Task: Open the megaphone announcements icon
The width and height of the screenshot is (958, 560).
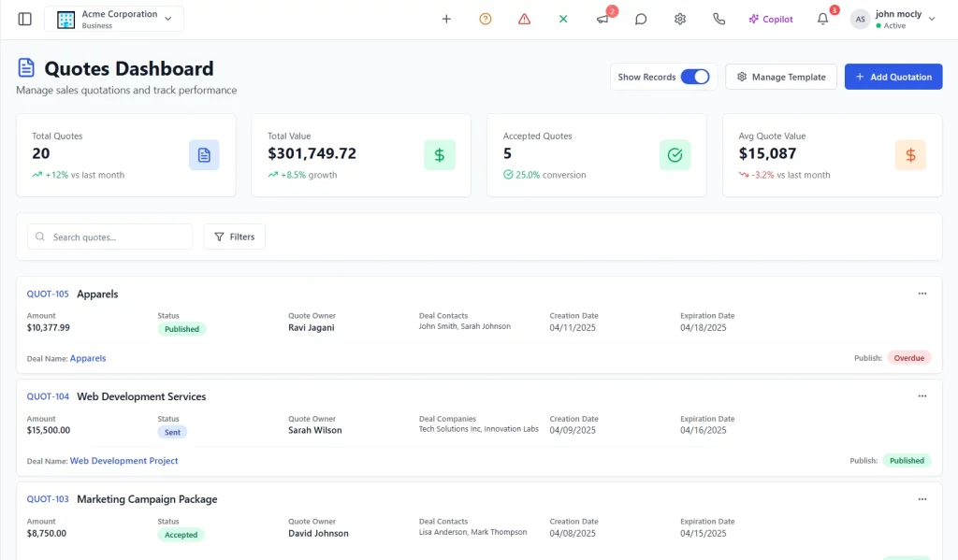Action: (x=602, y=19)
